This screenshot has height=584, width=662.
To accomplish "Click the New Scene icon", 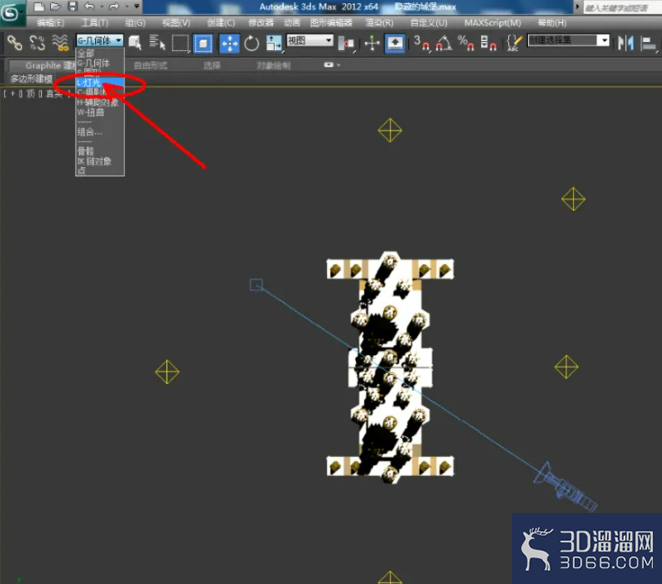I will click(x=39, y=6).
